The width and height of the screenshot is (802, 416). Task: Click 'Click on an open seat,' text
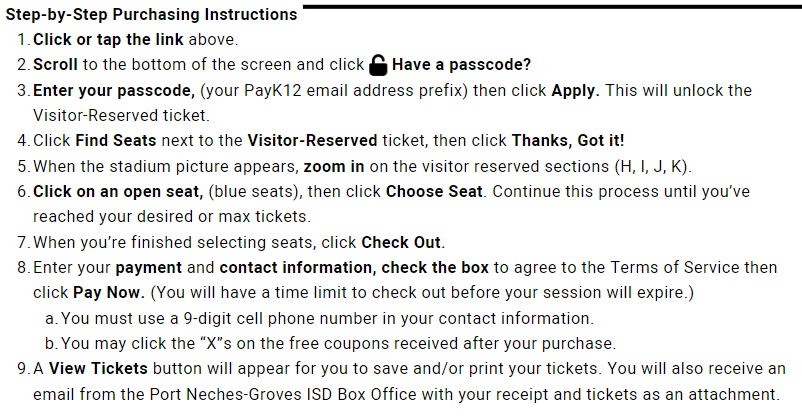[x=118, y=192]
